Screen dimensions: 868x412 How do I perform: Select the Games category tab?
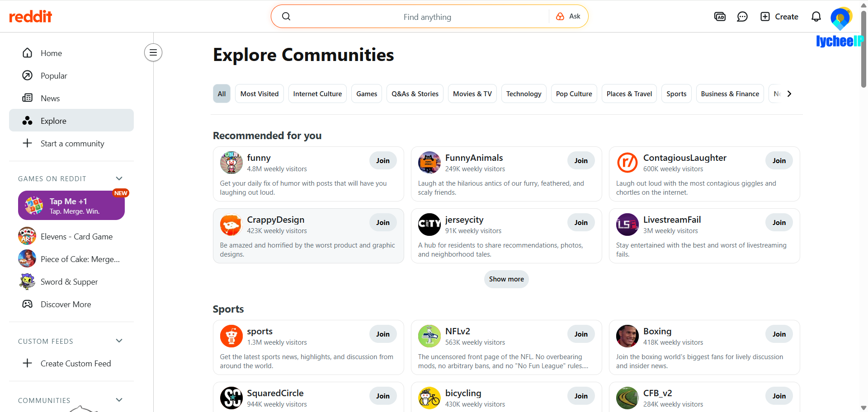(x=367, y=94)
